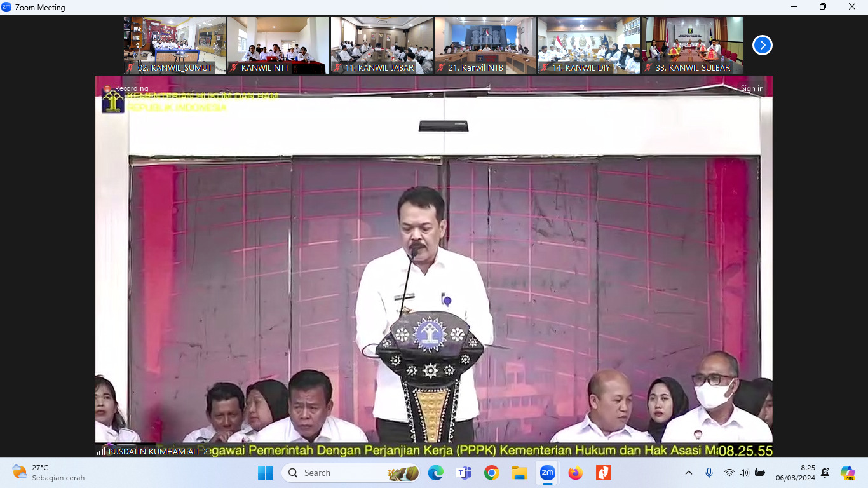868x488 pixels.
Task: Select the KANWIL NTT participant thumbnail
Action: tap(278, 44)
